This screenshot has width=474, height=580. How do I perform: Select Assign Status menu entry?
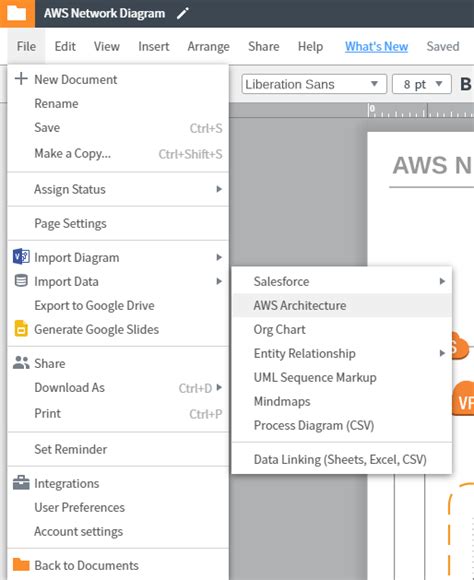[118, 189]
